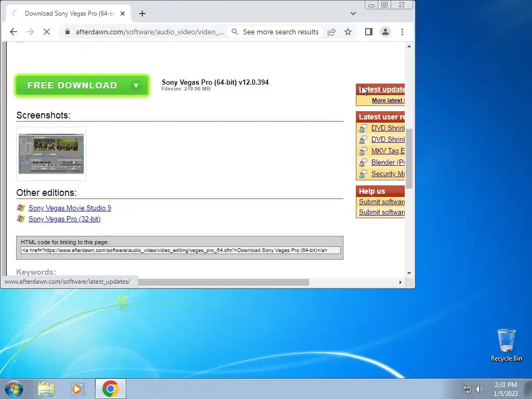View site info via the padlock icon
The image size is (532, 399).
[68, 32]
